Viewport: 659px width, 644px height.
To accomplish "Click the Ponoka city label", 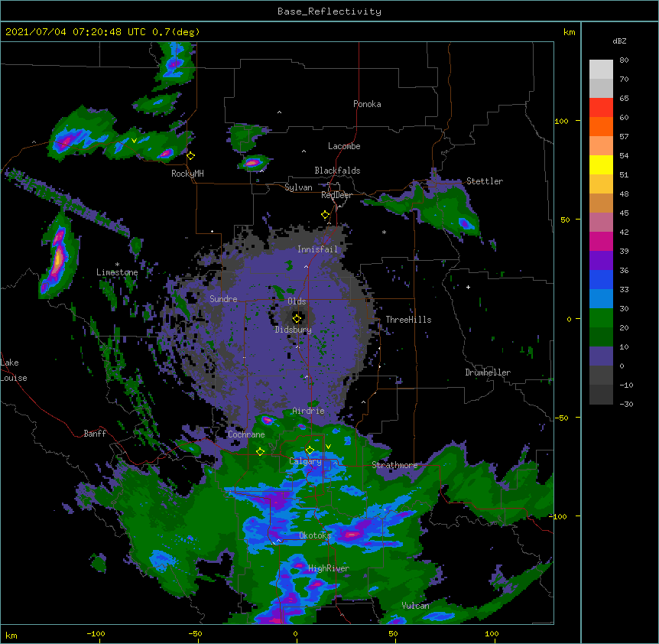I will coord(367,104).
